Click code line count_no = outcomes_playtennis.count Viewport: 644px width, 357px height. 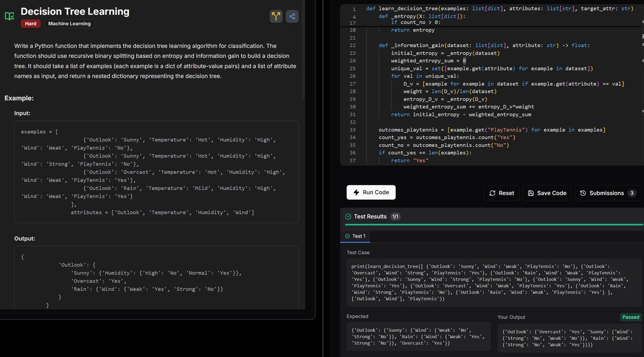(443, 146)
